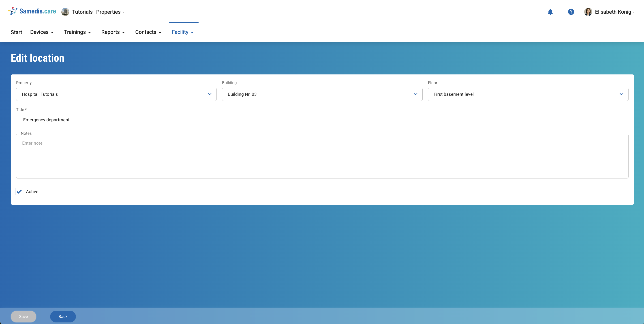Open Elisabeth König's profile picture
Viewport: 644px width, 324px height.
588,12
